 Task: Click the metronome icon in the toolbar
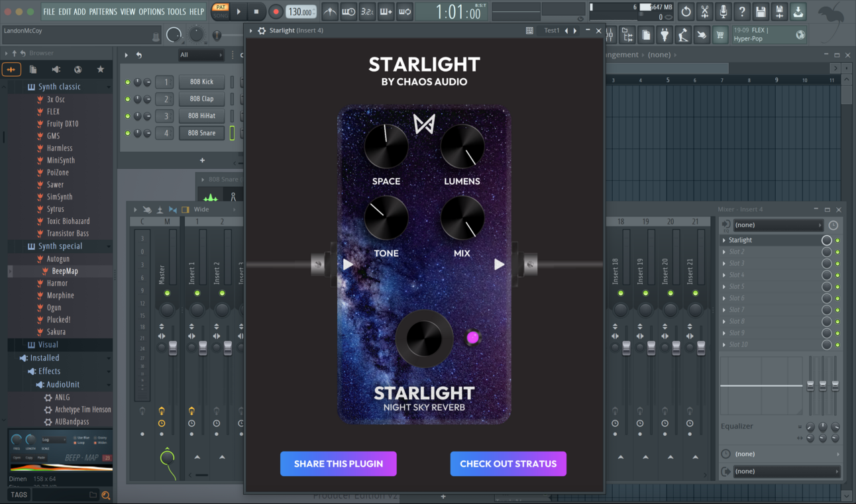coord(329,11)
